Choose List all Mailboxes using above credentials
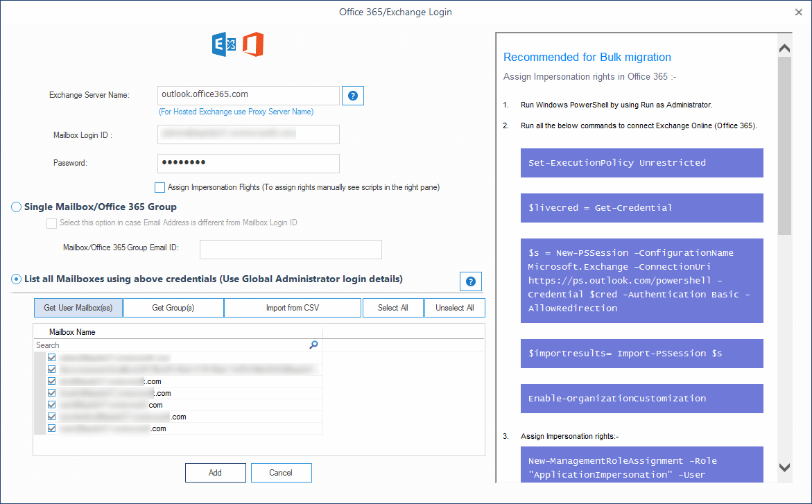This screenshot has height=504, width=812. point(16,279)
